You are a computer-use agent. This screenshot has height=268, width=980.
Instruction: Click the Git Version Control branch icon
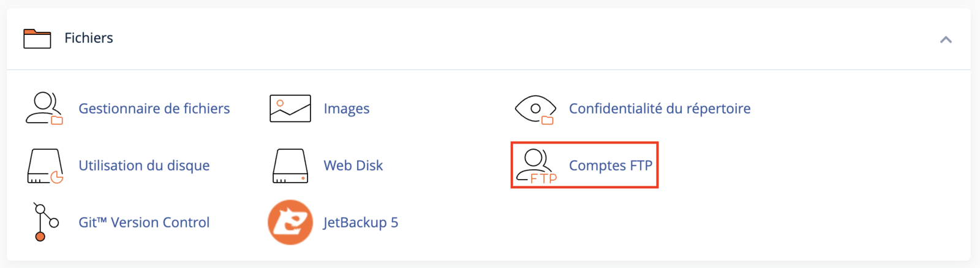[x=45, y=223]
